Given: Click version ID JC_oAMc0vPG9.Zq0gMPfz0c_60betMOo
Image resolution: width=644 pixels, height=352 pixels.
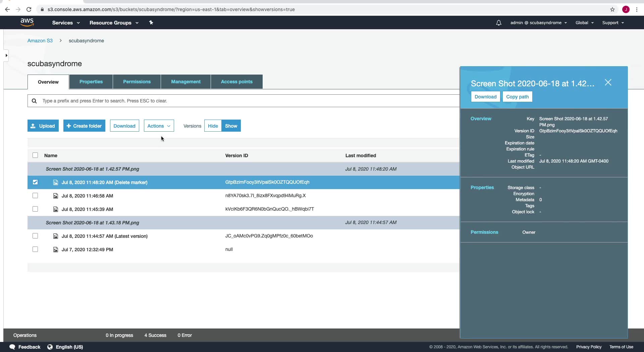Looking at the screenshot, I should coord(269,236).
